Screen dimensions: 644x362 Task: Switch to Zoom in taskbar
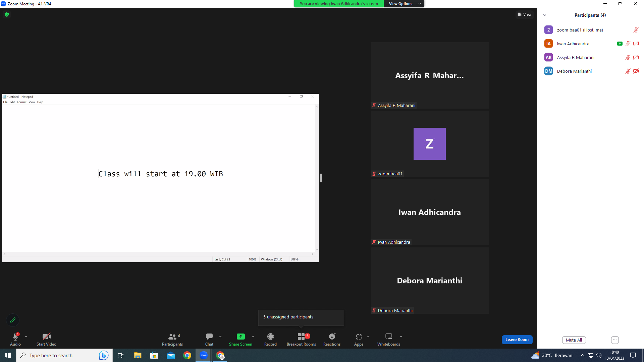pyautogui.click(x=204, y=355)
